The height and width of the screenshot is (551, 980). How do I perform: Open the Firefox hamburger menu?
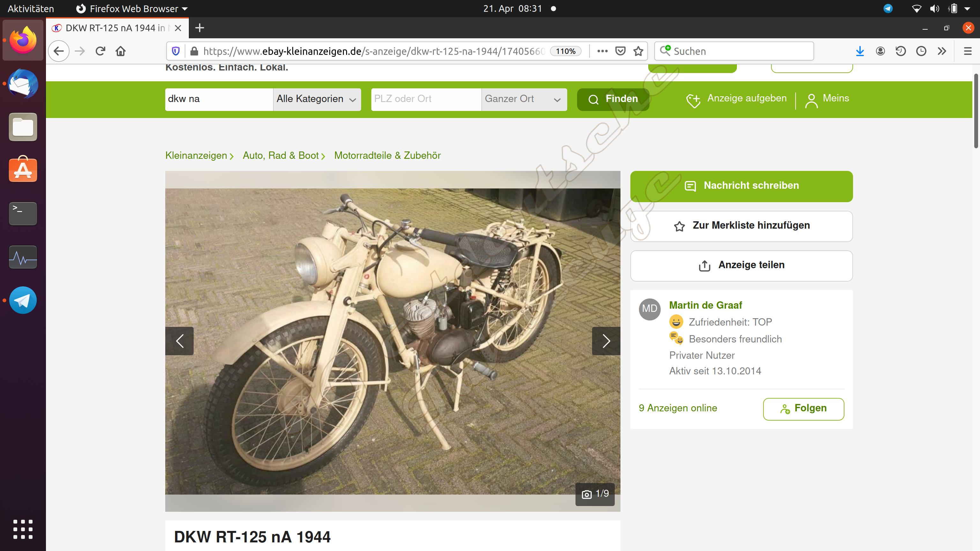(x=968, y=51)
